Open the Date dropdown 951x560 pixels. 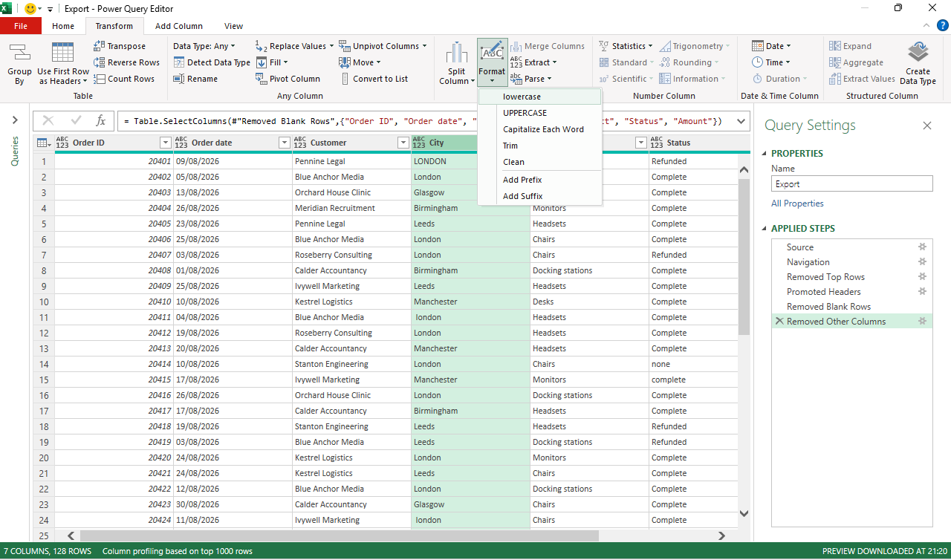click(771, 46)
